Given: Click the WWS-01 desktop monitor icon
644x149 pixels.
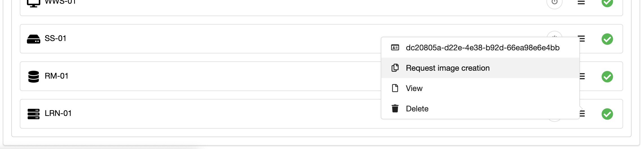Looking at the screenshot, I should tap(33, 3).
